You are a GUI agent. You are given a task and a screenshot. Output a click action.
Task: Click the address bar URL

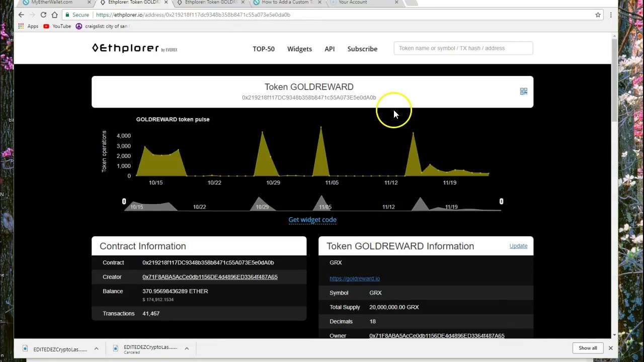(193, 15)
